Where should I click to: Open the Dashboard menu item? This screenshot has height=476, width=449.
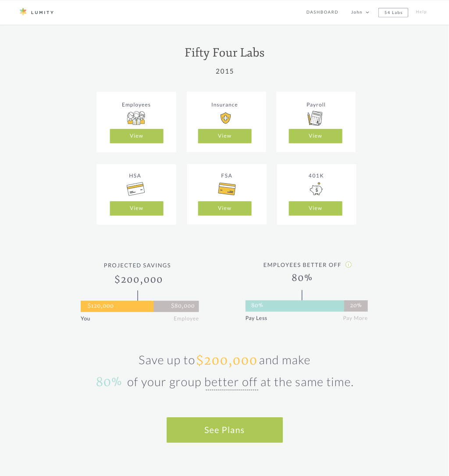tap(322, 12)
